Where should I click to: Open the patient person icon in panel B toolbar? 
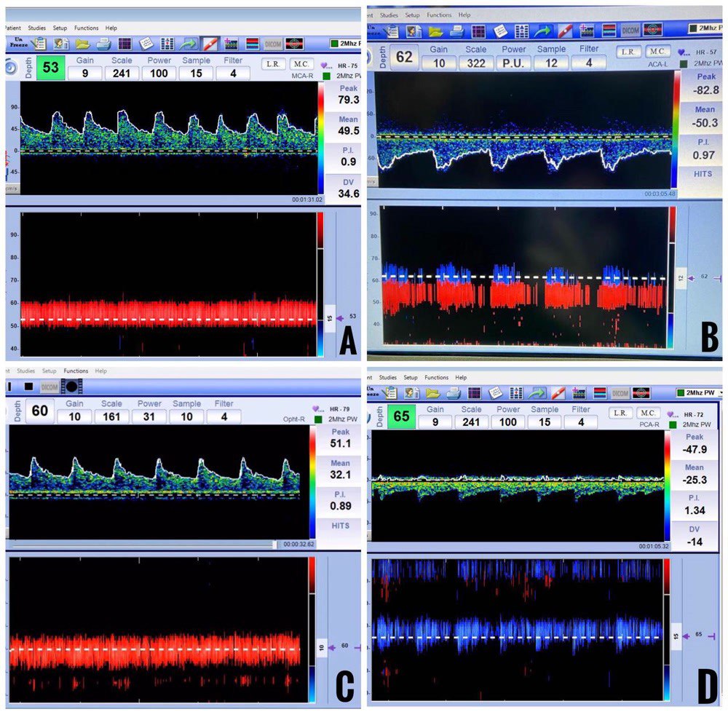(412, 30)
